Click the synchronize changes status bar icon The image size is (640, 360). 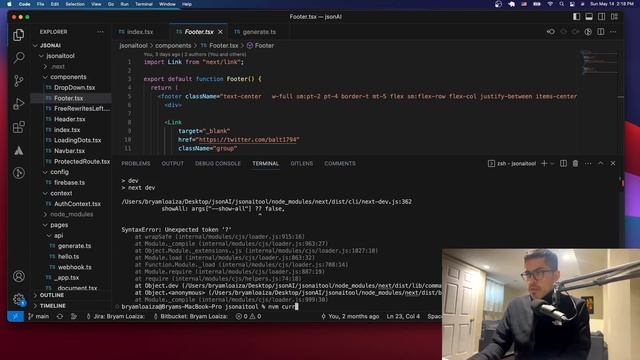(x=60, y=316)
